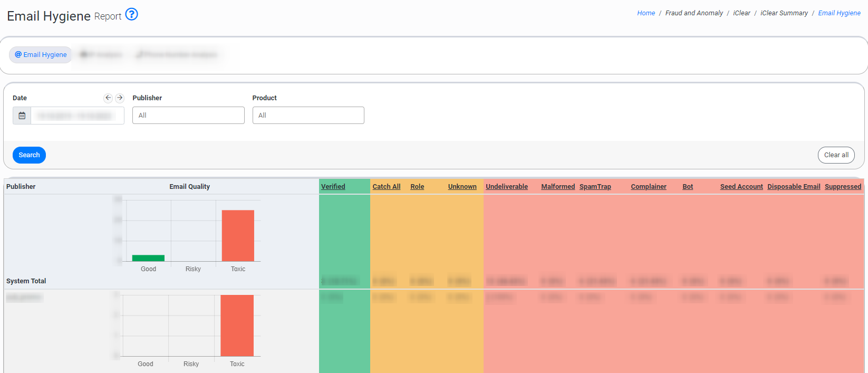Select the Email Hygiene tab
The height and width of the screenshot is (373, 868).
(x=41, y=54)
